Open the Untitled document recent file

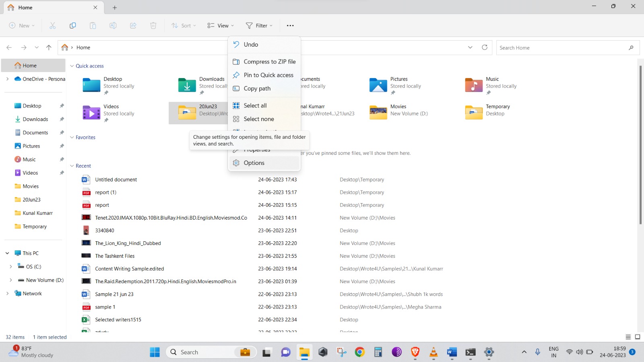pos(116,180)
